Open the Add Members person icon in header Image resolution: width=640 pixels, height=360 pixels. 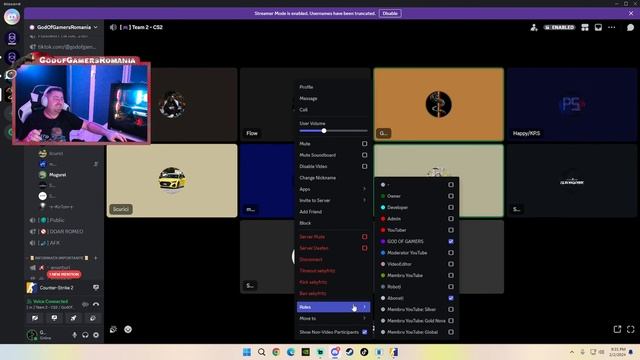(533, 27)
